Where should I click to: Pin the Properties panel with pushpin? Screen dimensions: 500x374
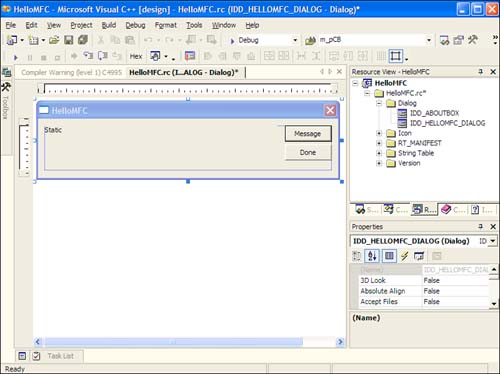(x=480, y=226)
